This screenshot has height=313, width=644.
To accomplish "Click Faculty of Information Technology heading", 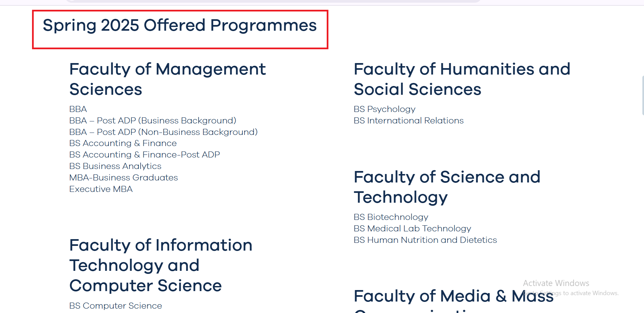I will [161, 265].
